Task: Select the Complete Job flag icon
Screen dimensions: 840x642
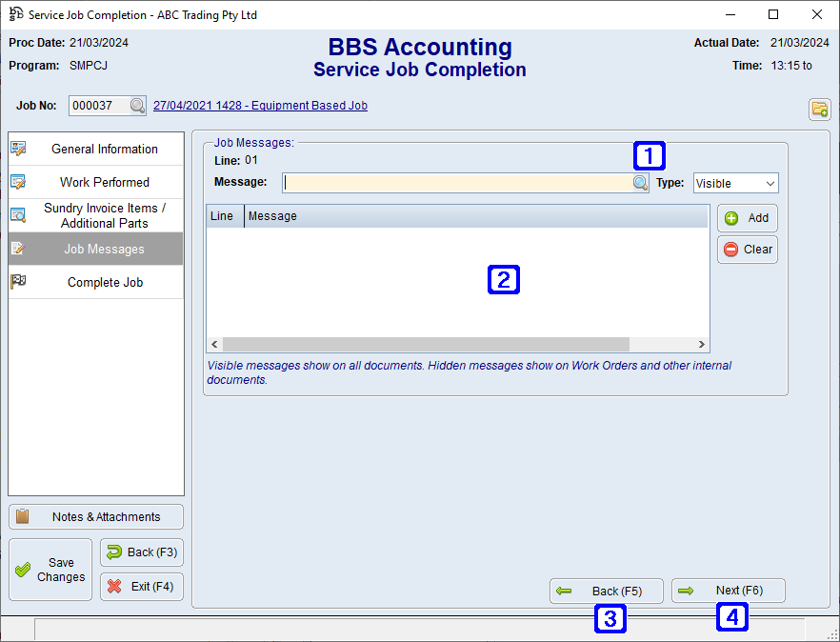Action: tap(19, 281)
